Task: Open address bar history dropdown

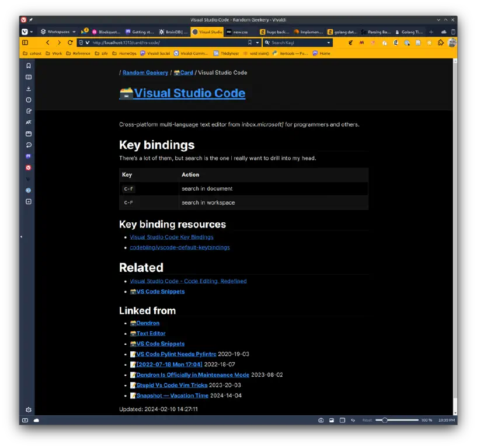Action: pos(257,43)
